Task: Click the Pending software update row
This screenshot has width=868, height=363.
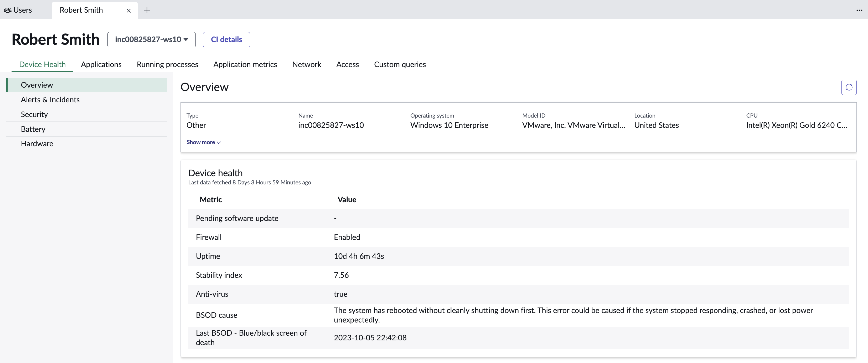Action: 518,218
